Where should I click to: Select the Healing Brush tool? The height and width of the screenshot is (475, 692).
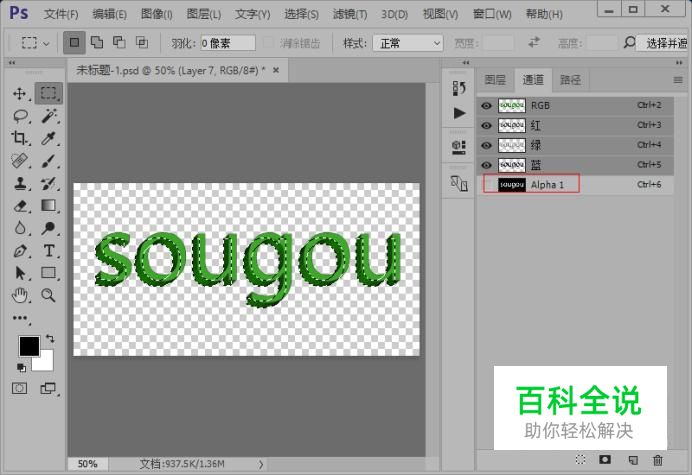point(19,161)
